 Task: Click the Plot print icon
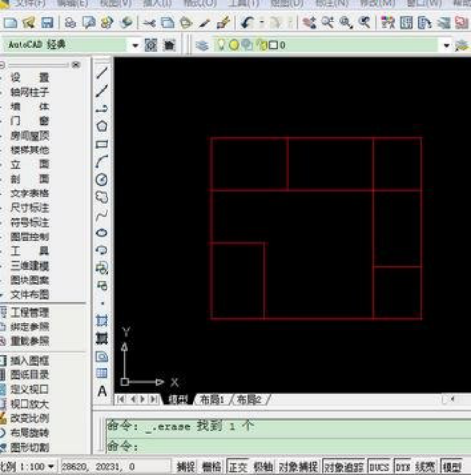[70, 22]
